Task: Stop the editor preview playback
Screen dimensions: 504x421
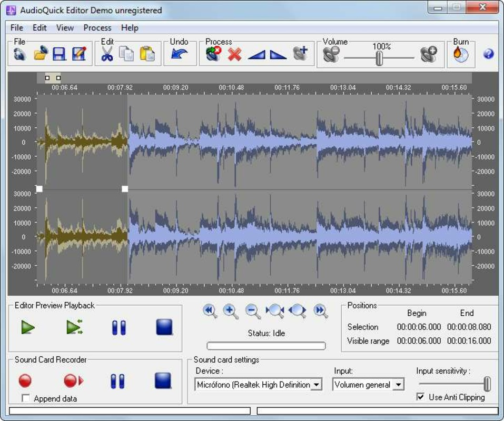Action: pyautogui.click(x=164, y=327)
